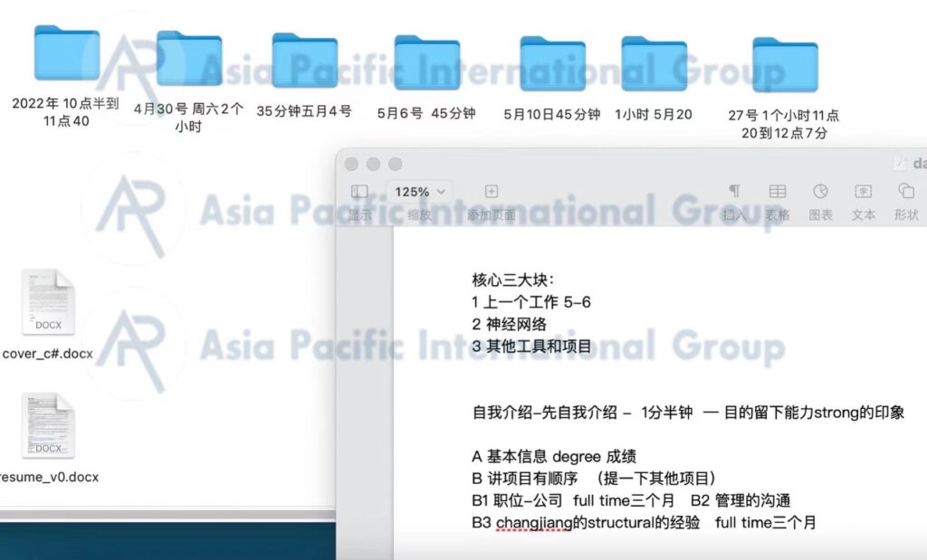Click the 添加页面 add page icon

[x=492, y=192]
